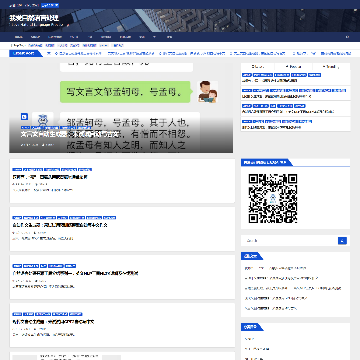Open the featured chat screenshot image 写文言文邹孟轲母
This screenshot has width=360, height=360.
[x=121, y=108]
